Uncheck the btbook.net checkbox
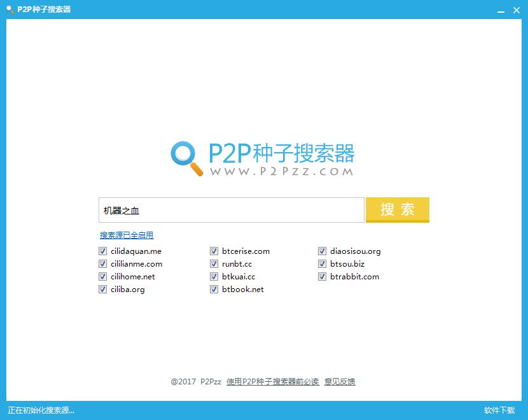528x420 pixels. 214,289
